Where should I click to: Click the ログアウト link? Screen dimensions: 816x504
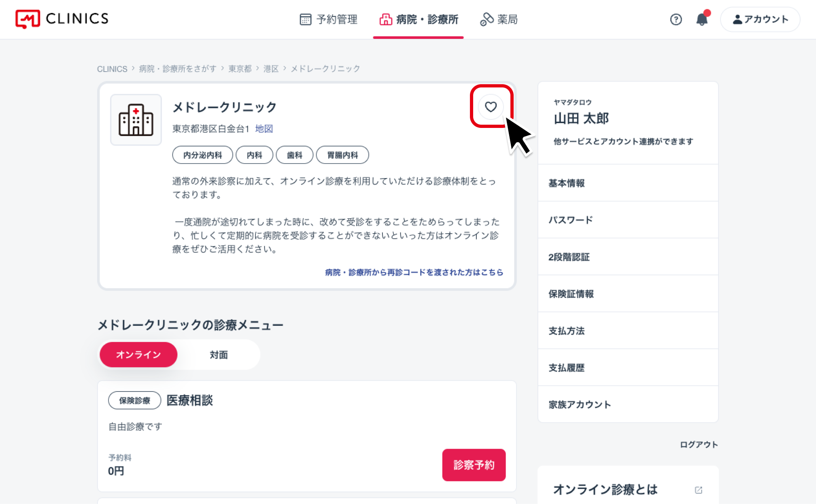(699, 444)
